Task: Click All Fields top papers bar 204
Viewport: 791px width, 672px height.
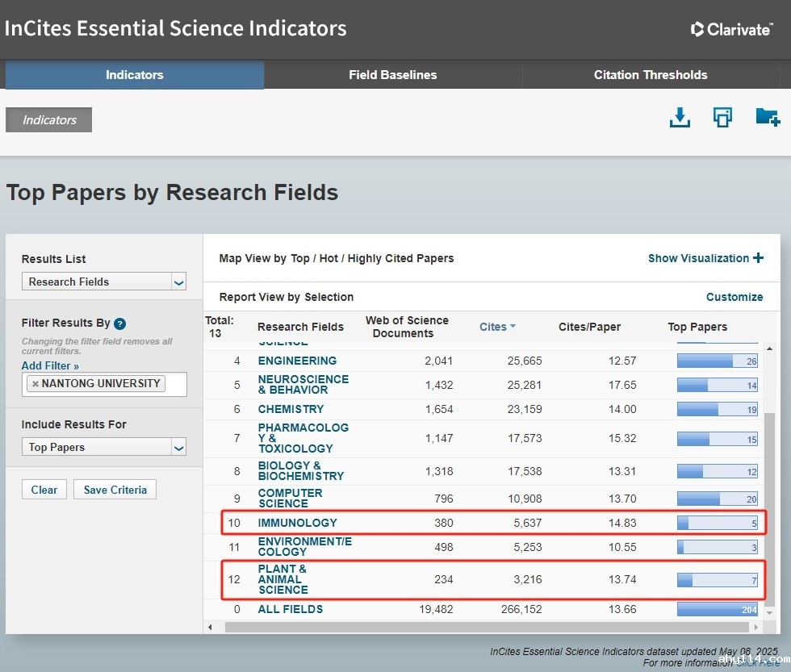Action: (718, 609)
